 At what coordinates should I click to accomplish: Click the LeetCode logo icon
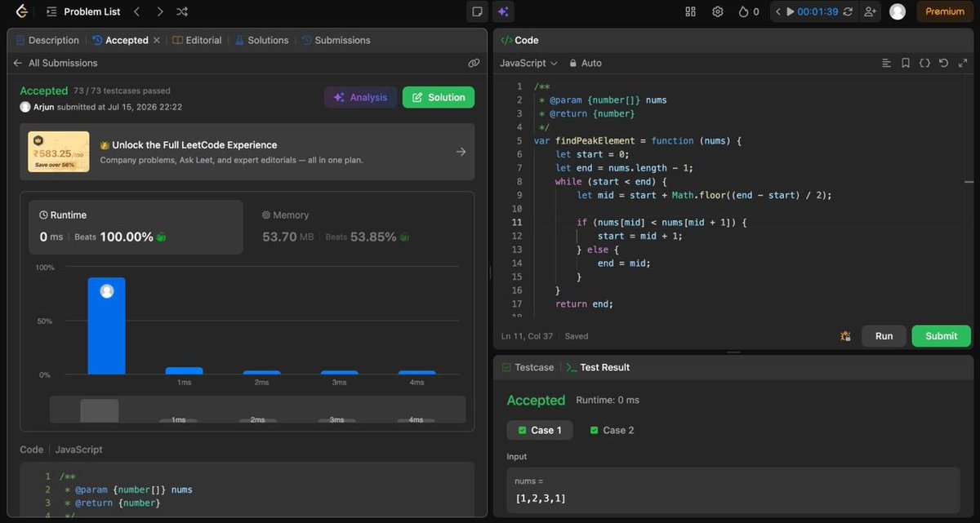[x=22, y=11]
